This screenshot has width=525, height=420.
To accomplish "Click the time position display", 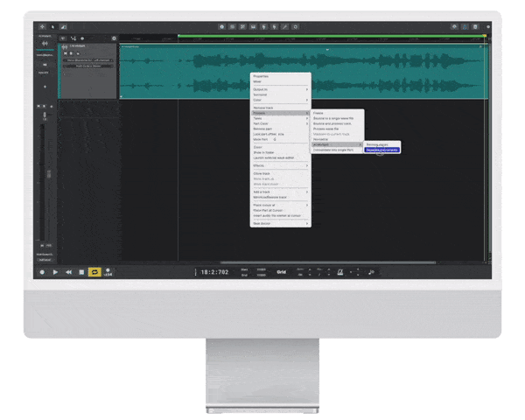I will tap(212, 272).
